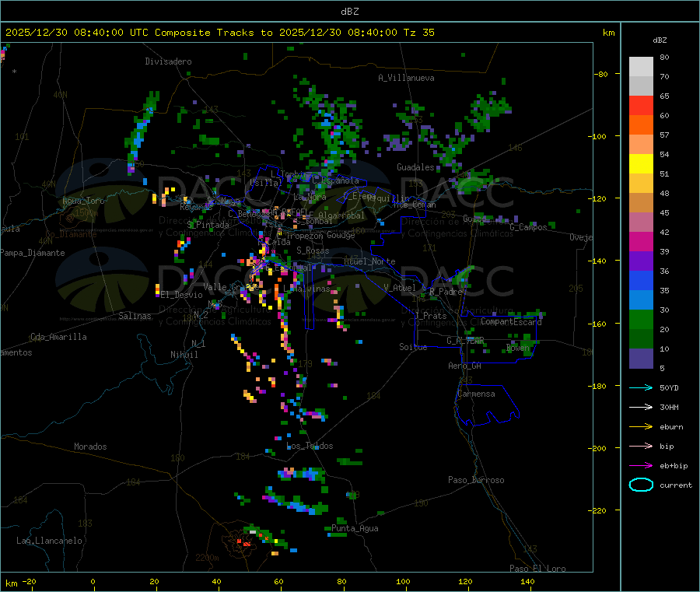Click the L_Malvinas location label

(306, 289)
